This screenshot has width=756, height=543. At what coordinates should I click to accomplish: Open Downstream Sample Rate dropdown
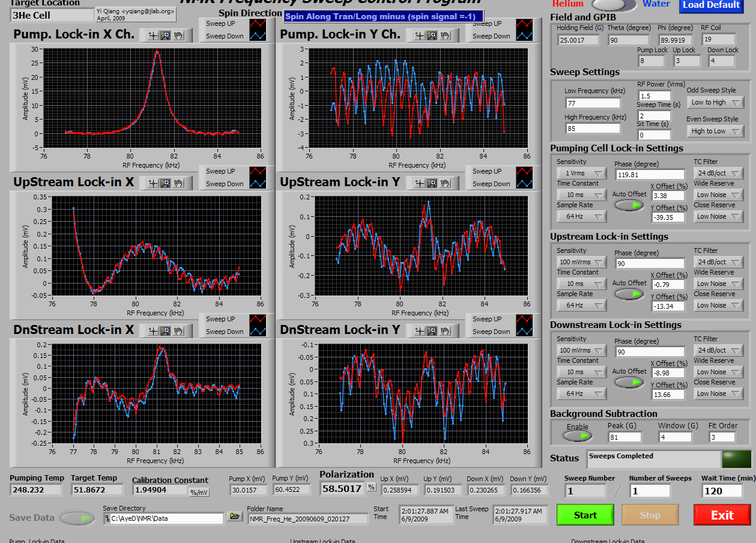(x=581, y=393)
